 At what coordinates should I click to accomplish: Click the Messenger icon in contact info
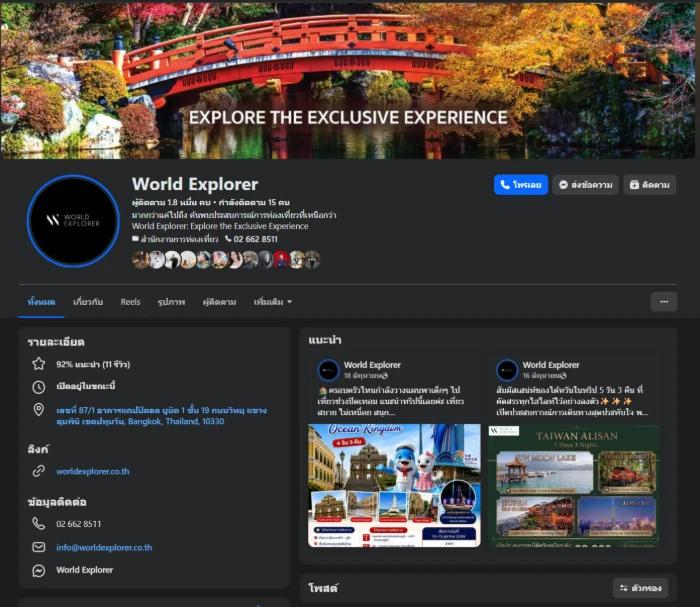39,570
